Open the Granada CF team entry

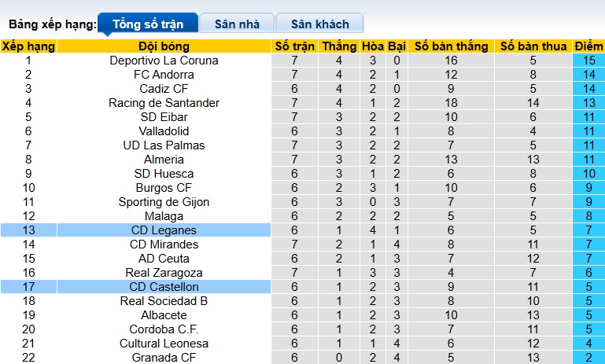[164, 358]
